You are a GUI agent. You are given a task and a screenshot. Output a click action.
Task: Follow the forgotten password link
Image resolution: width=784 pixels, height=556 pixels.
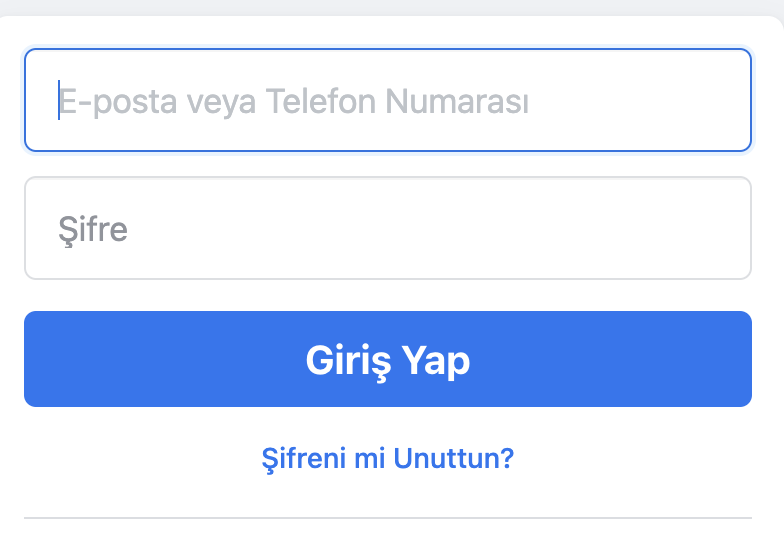coord(387,459)
